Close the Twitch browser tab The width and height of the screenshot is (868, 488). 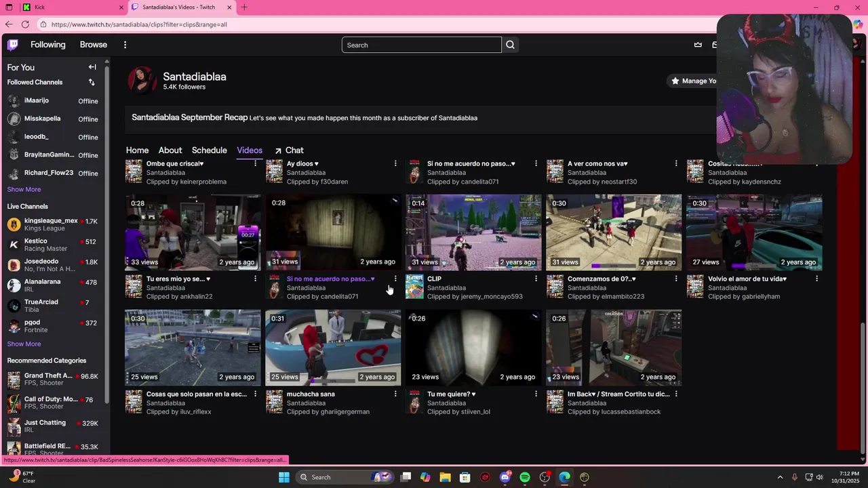[229, 7]
